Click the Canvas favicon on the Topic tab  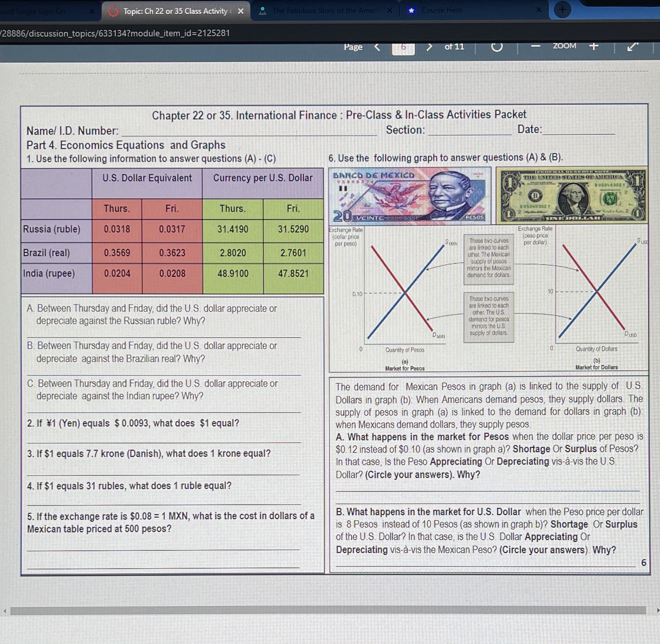point(113,11)
